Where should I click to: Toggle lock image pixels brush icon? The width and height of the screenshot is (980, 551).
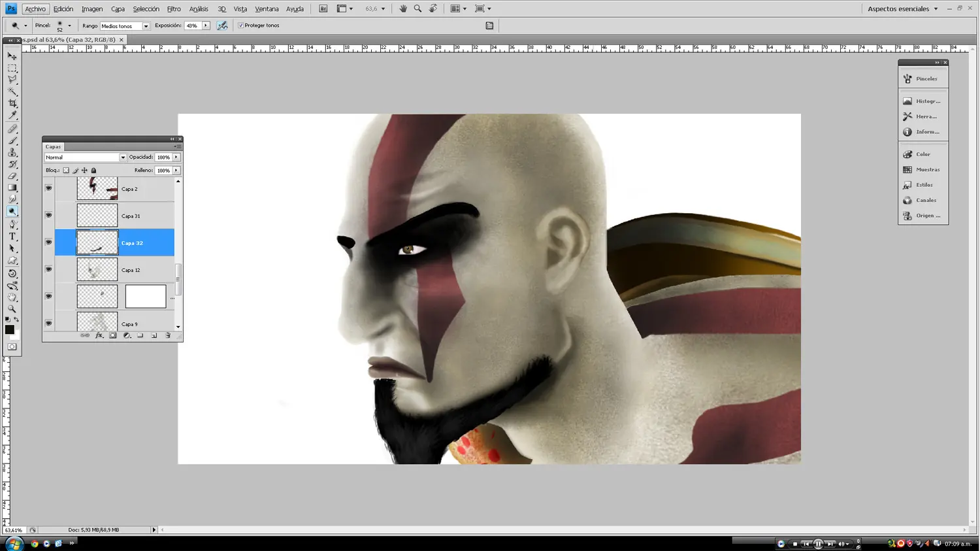point(75,171)
